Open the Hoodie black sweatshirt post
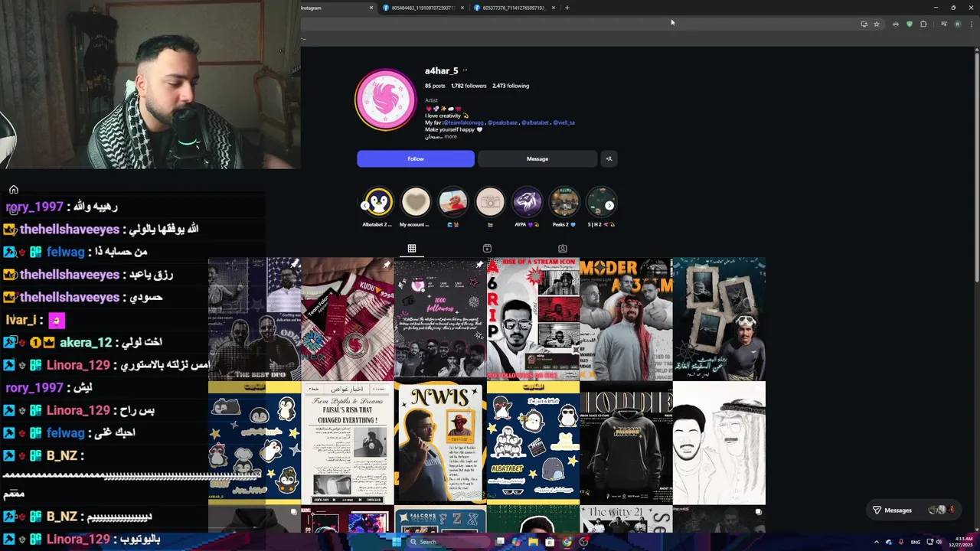This screenshot has width=980, height=551. (x=626, y=443)
